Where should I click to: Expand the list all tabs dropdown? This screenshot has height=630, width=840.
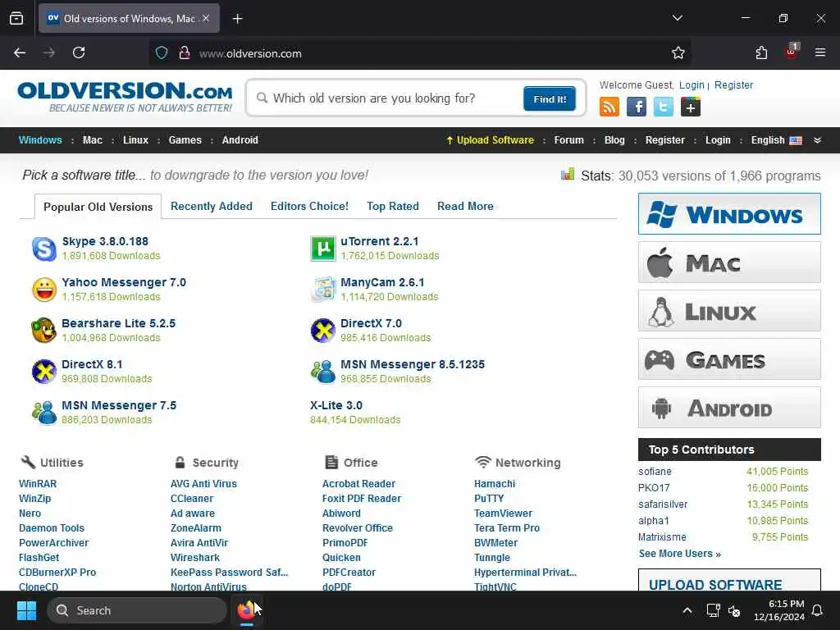pyautogui.click(x=677, y=18)
